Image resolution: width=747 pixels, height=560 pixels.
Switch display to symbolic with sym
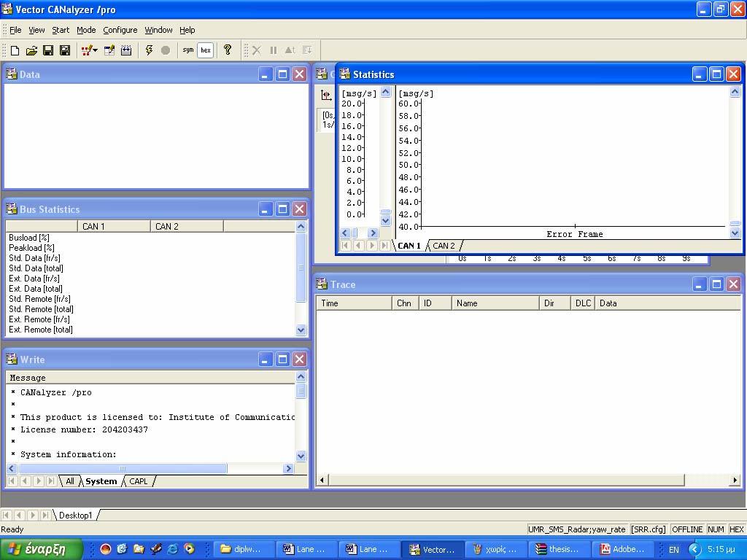(x=188, y=50)
